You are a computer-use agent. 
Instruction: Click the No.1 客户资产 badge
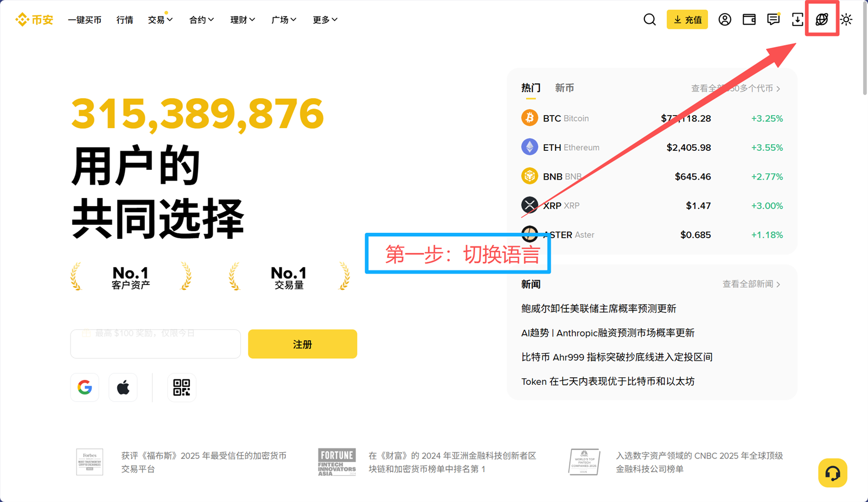point(131,277)
